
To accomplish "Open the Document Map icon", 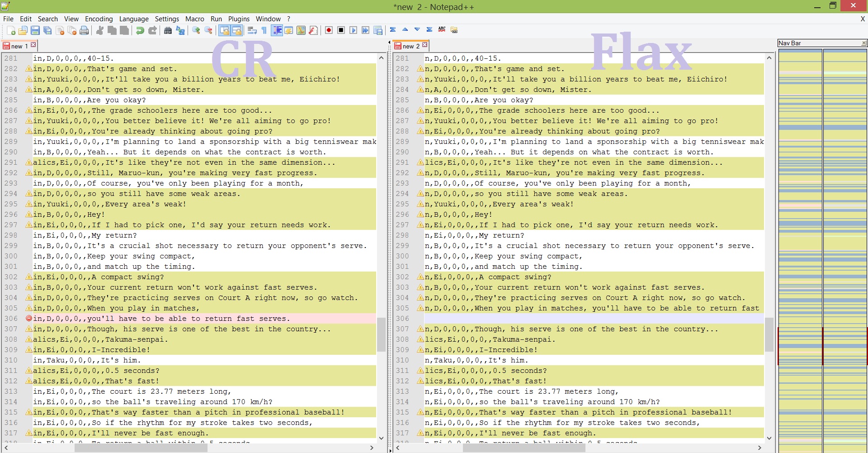I will (301, 30).
